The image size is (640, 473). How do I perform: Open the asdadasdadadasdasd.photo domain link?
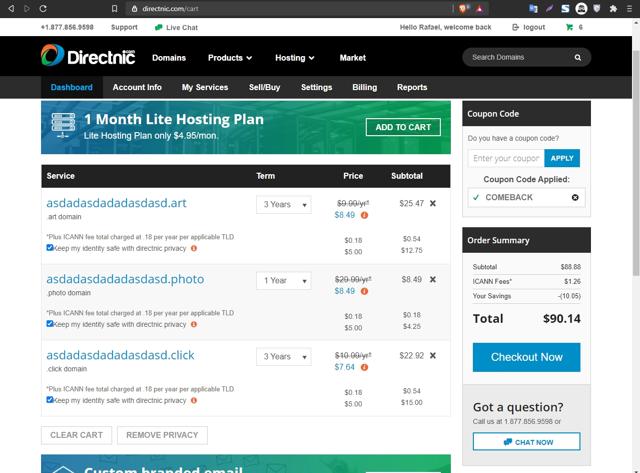[x=125, y=279]
